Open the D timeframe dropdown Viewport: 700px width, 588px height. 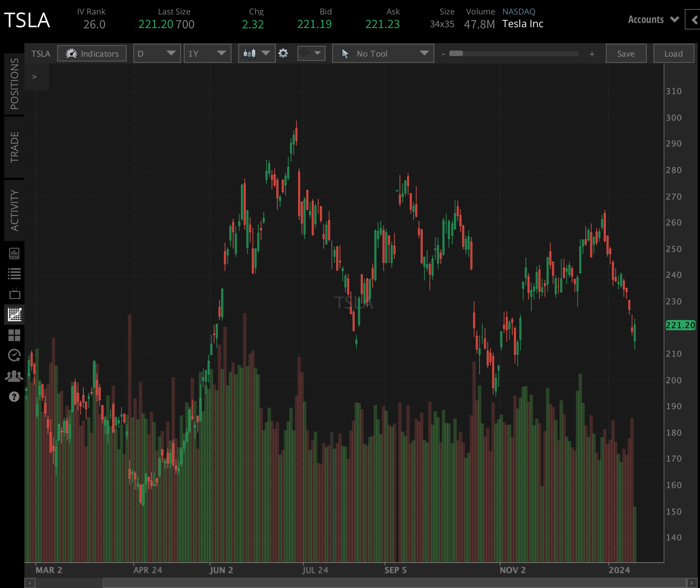[157, 53]
